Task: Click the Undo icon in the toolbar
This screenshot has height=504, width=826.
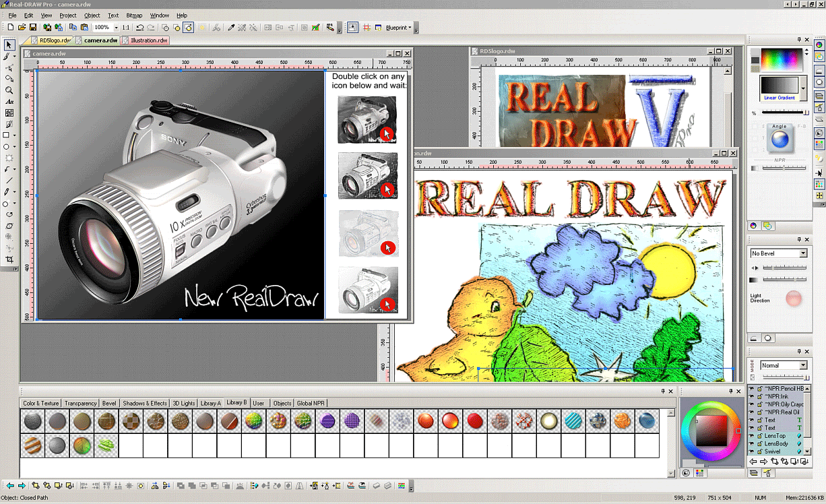Action: click(139, 28)
